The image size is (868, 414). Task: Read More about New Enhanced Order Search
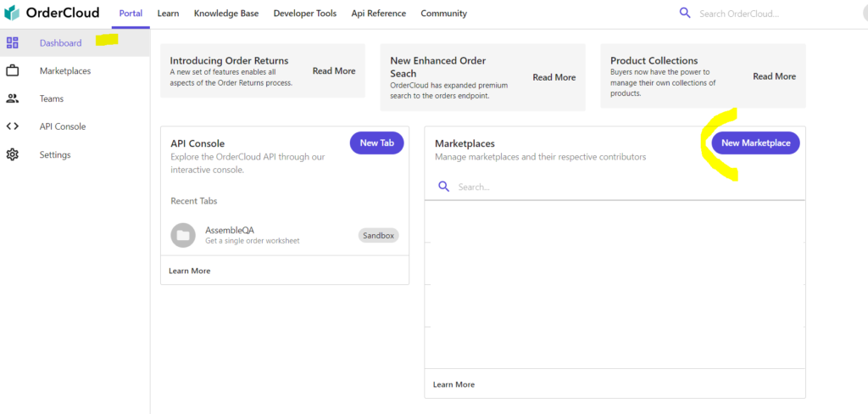point(554,77)
